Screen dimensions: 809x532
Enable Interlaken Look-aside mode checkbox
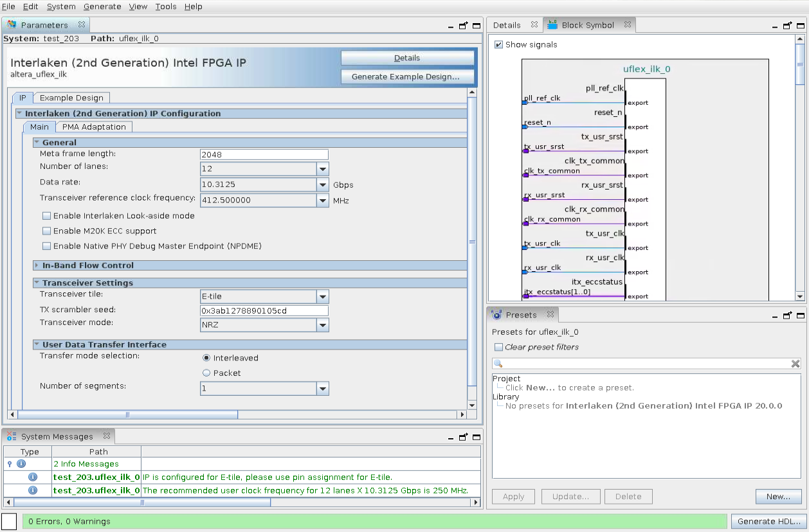(x=46, y=216)
